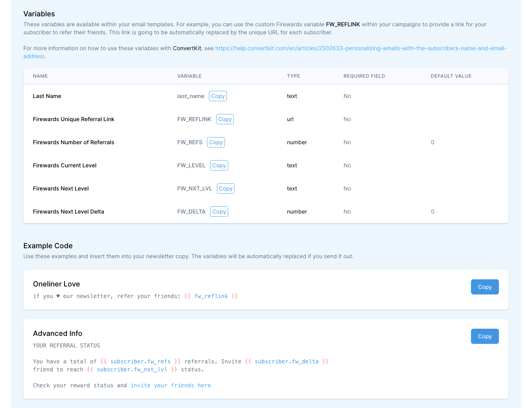Click the 'FW_REFLINK' variable in table

click(x=194, y=119)
